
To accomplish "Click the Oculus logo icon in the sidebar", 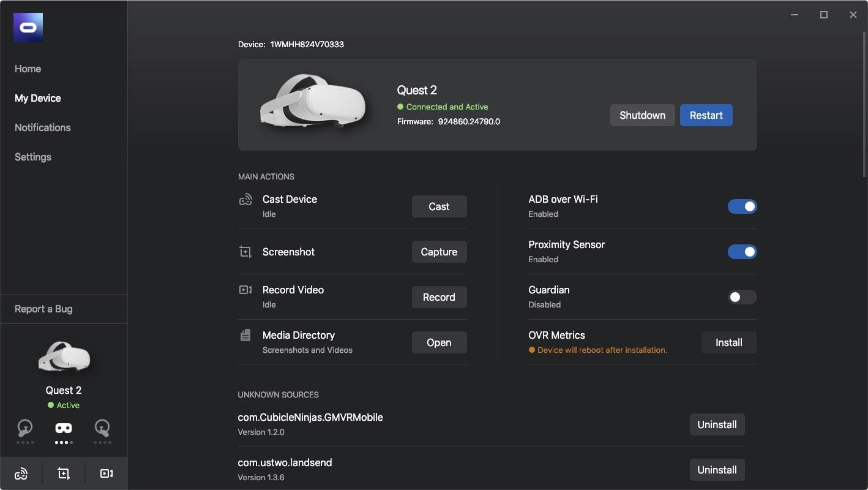I will coord(28,28).
